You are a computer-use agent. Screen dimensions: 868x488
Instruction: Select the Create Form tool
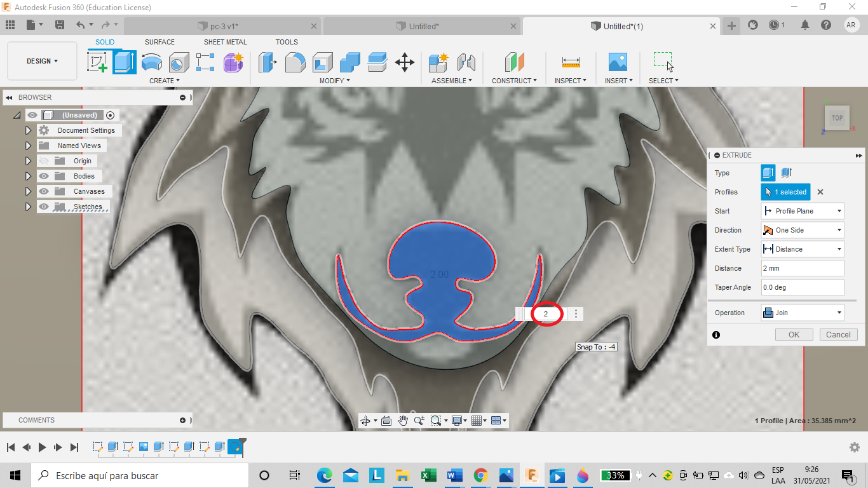233,62
